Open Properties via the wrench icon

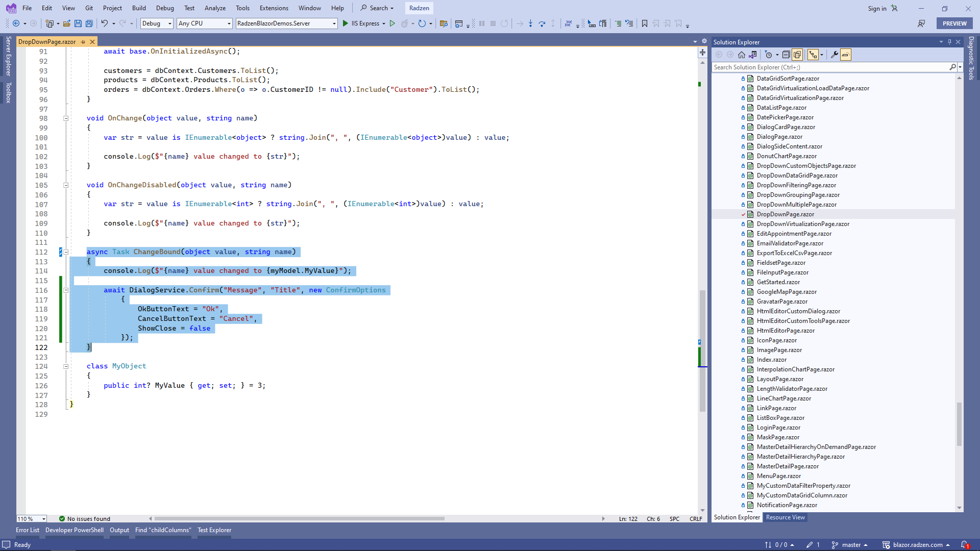click(835, 55)
